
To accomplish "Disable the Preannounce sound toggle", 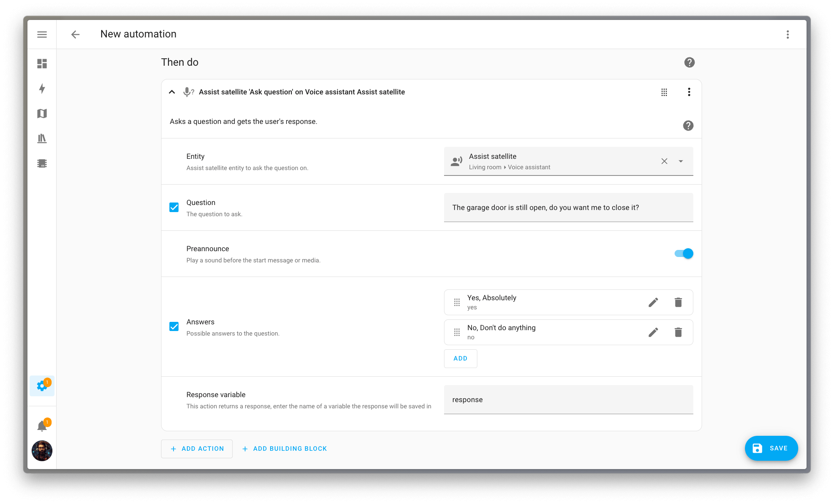I will [683, 253].
